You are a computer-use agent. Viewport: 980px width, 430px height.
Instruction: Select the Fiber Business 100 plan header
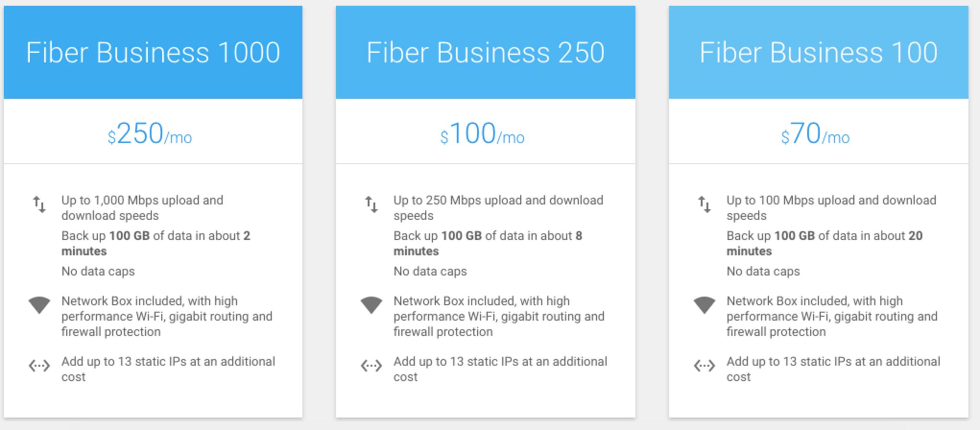click(x=818, y=52)
